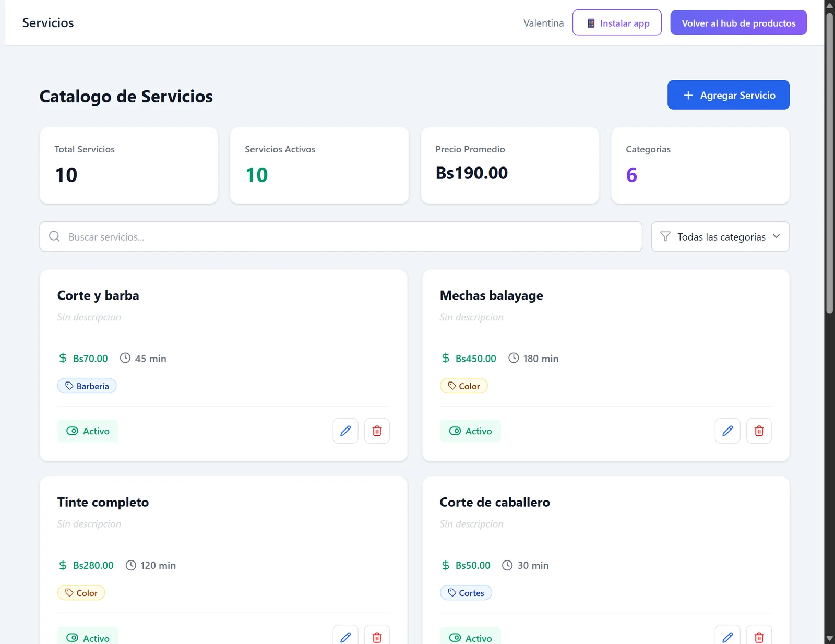The height and width of the screenshot is (644, 835).
Task: Select the Color tag on Mechas balayage
Action: coord(463,386)
